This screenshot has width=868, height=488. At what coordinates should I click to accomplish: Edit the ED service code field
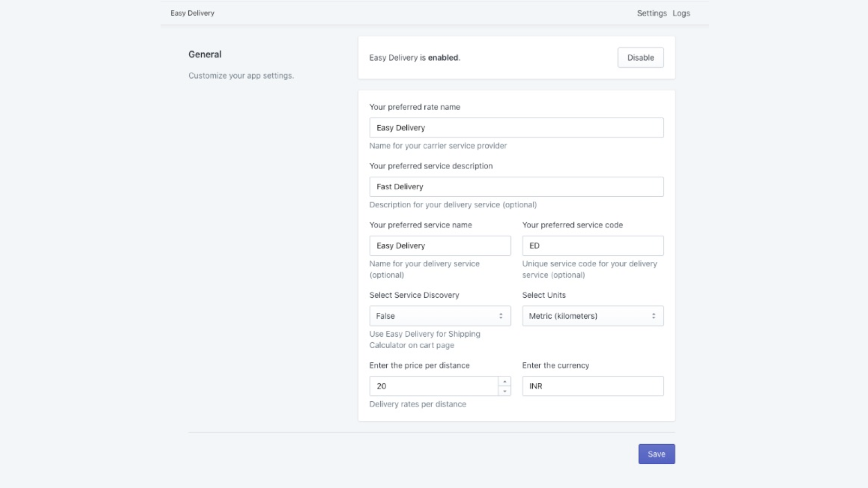[593, 245]
